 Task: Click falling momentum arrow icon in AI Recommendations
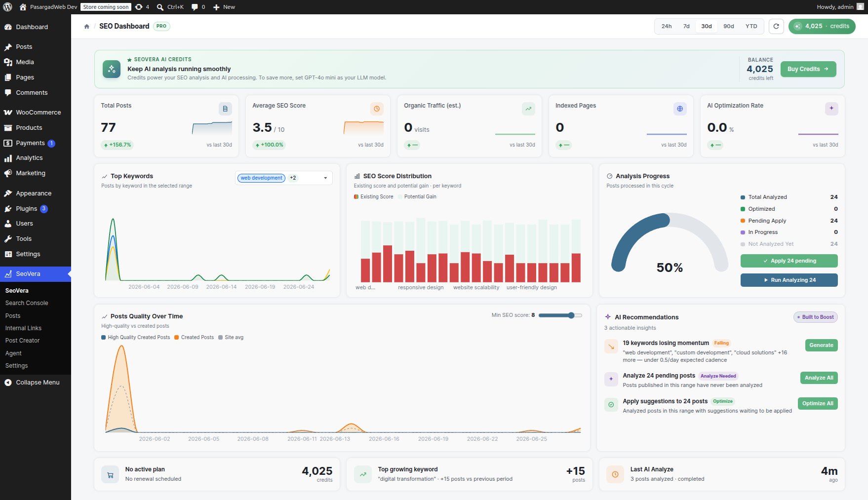(611, 346)
